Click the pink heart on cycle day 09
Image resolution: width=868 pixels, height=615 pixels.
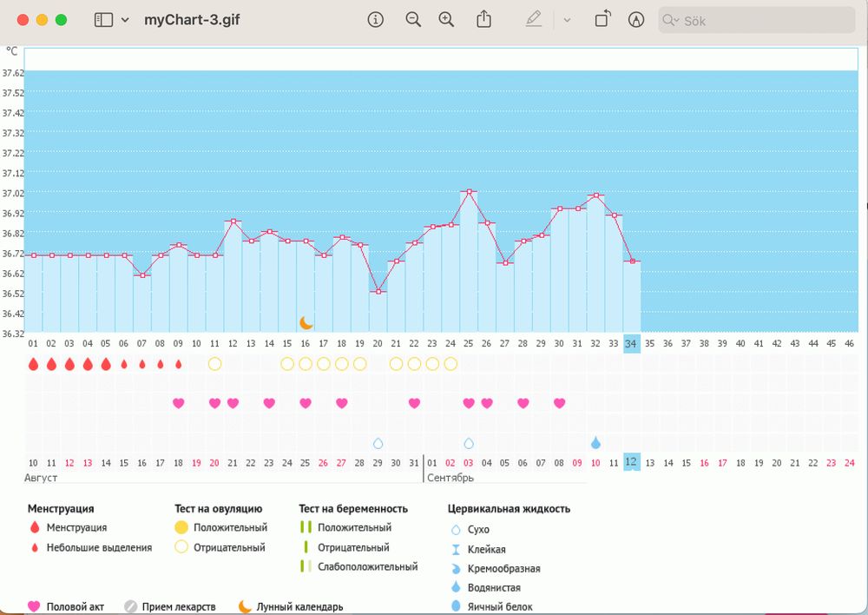point(179,403)
